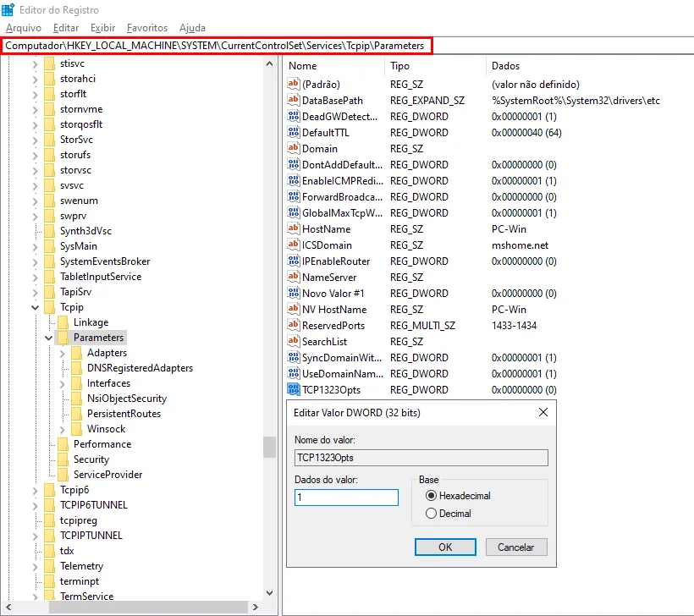Expand the SysMain key
Image resolution: width=694 pixels, height=616 pixels.
point(36,246)
